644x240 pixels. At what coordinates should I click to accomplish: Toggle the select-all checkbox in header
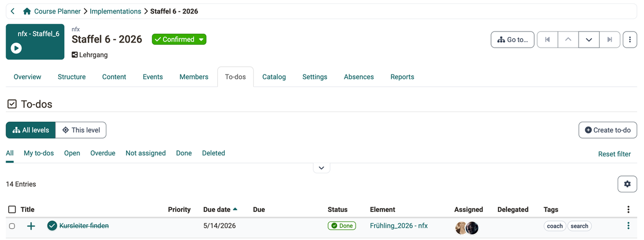coord(12,210)
